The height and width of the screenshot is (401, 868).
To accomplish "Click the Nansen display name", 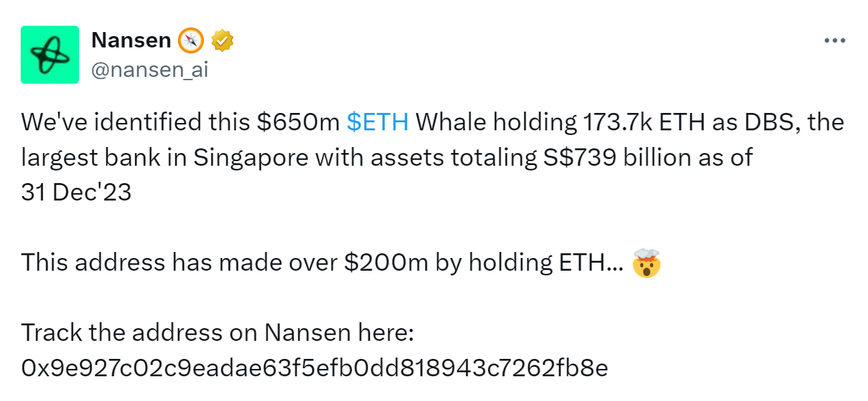I will [131, 41].
